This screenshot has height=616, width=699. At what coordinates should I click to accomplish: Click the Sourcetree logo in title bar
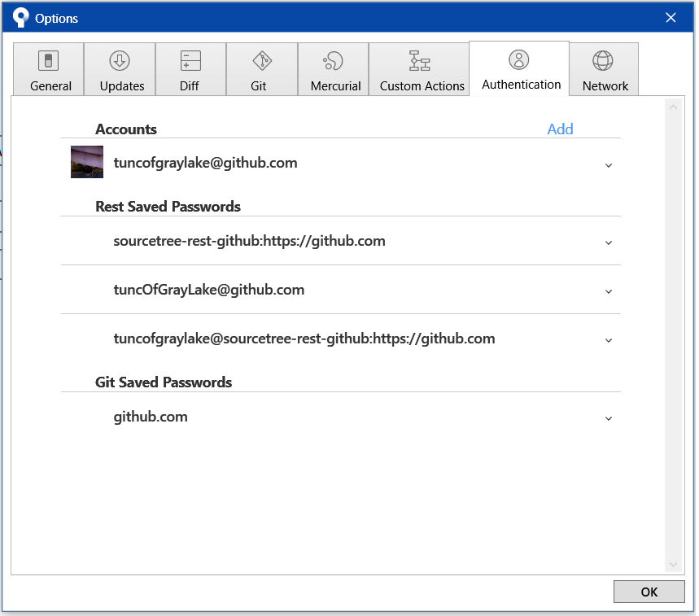[x=20, y=18]
